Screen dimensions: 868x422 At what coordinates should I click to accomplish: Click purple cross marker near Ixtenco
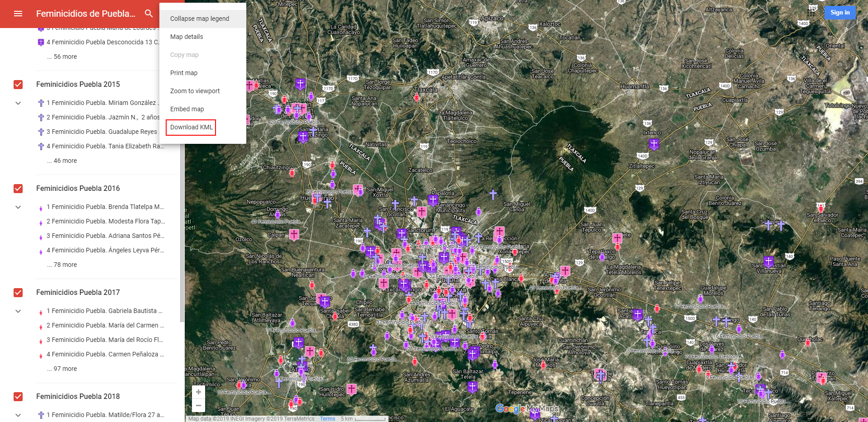[654, 144]
